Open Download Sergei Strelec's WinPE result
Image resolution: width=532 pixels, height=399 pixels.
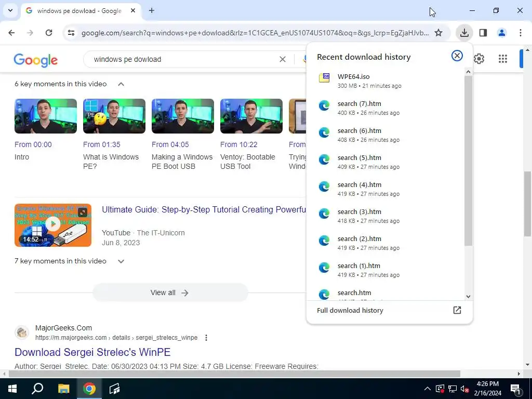92,352
